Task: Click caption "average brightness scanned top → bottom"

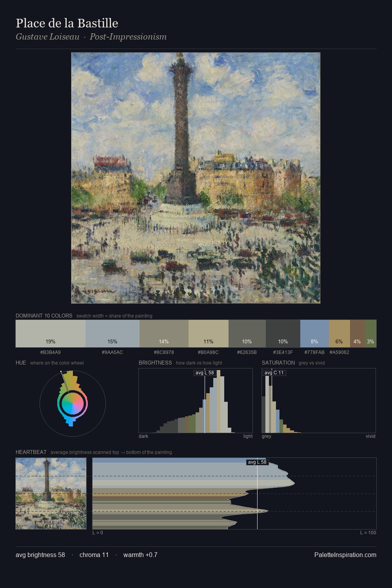Action: (x=111, y=452)
